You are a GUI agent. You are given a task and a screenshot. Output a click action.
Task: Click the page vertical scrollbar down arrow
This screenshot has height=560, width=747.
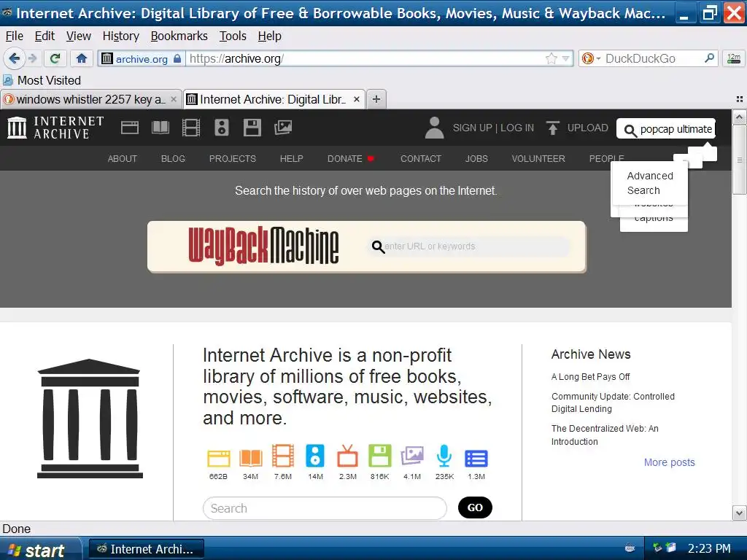pos(739,513)
